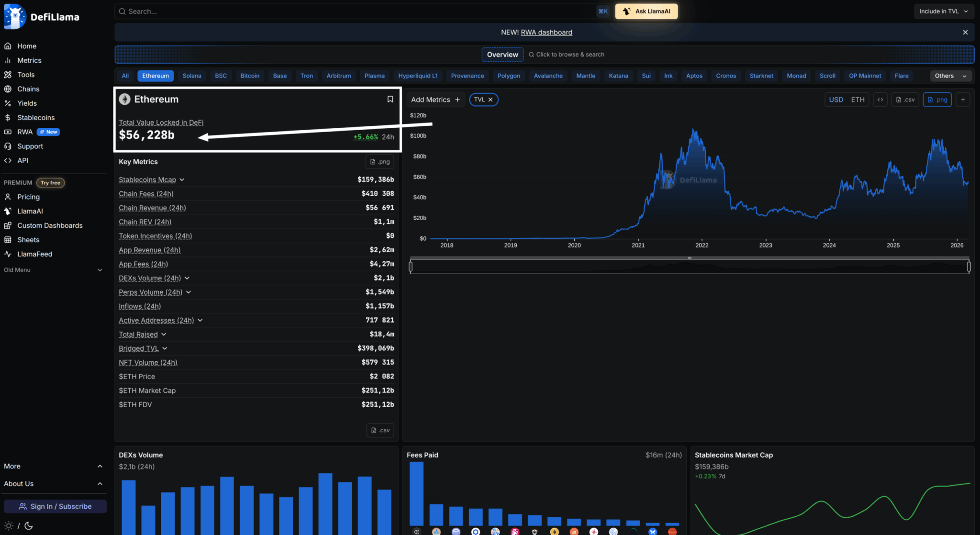The image size is (980, 535).
Task: Open the Stablecoins sidebar page
Action: click(x=36, y=118)
